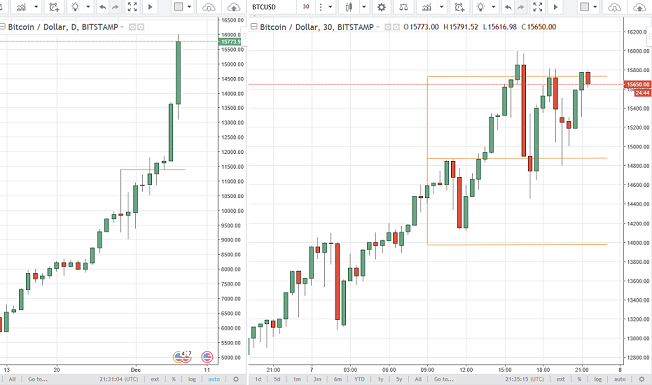Viewport: 652px width, 385px height.
Task: Open layout dropdown arrow on left chart toolbar
Action: [x=189, y=7]
